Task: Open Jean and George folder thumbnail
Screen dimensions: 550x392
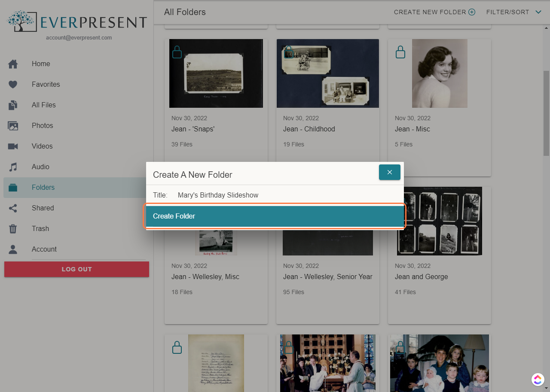Action: pos(440,221)
